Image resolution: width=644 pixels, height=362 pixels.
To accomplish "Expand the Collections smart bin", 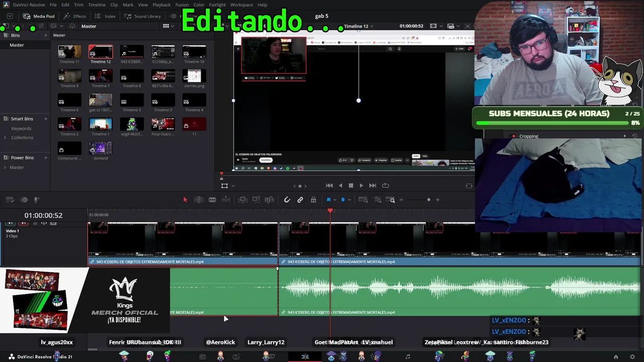I will pyautogui.click(x=5, y=137).
